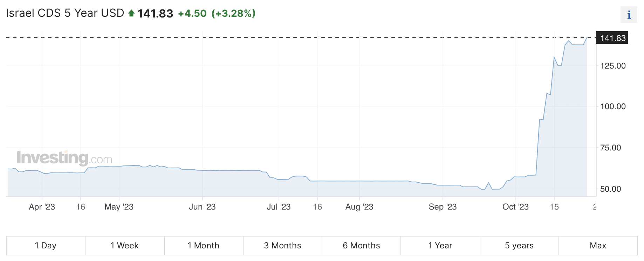Select the 1 Day time range
Viewport: 644px width, 261px height.
coord(46,246)
